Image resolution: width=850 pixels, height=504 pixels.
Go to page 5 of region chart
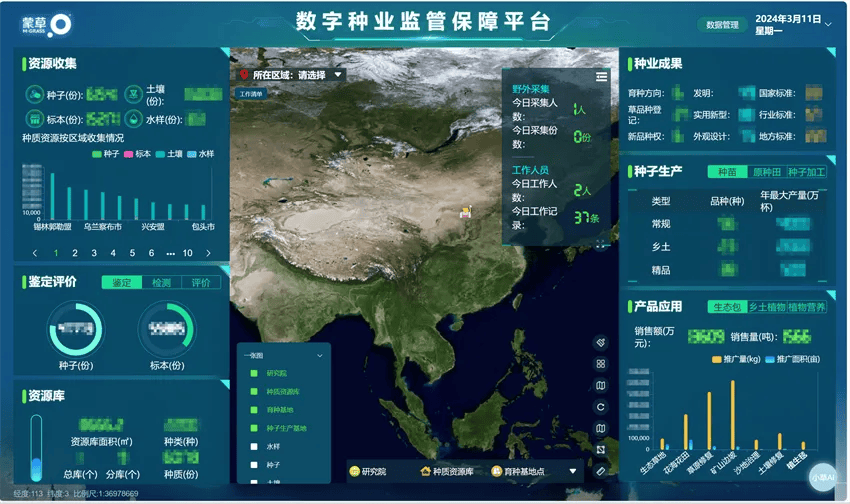132,253
